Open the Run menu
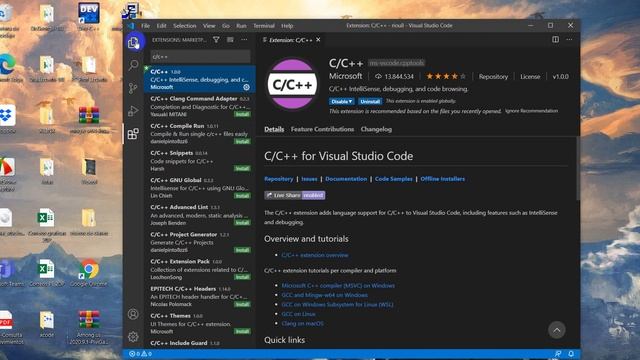 [x=241, y=26]
